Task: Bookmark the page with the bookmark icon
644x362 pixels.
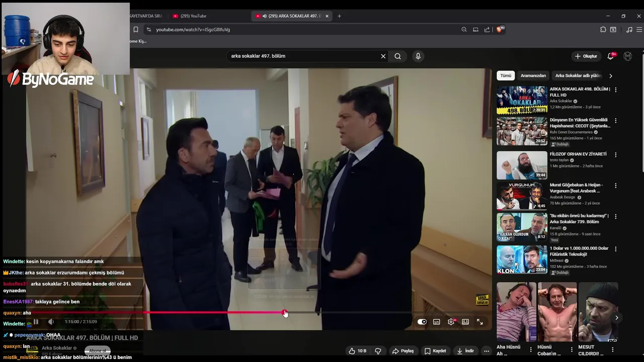Action: [136, 30]
